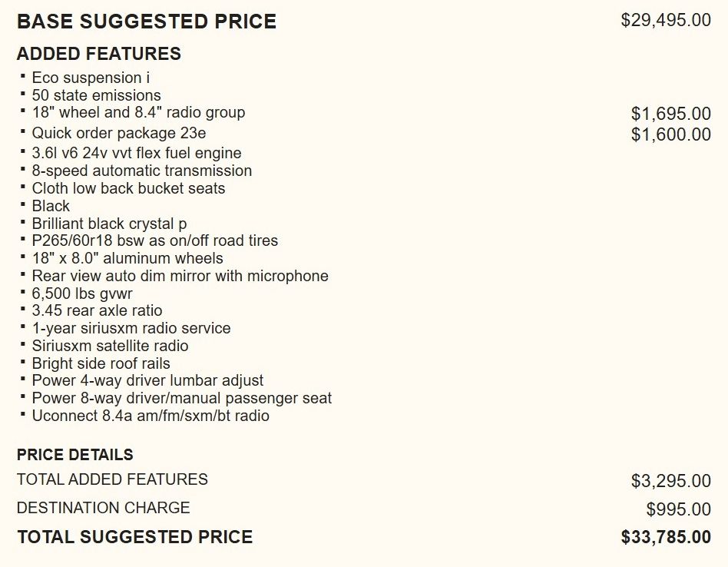Click the $1,695.00 option price
Image resolution: width=728 pixels, height=567 pixels.
670,114
